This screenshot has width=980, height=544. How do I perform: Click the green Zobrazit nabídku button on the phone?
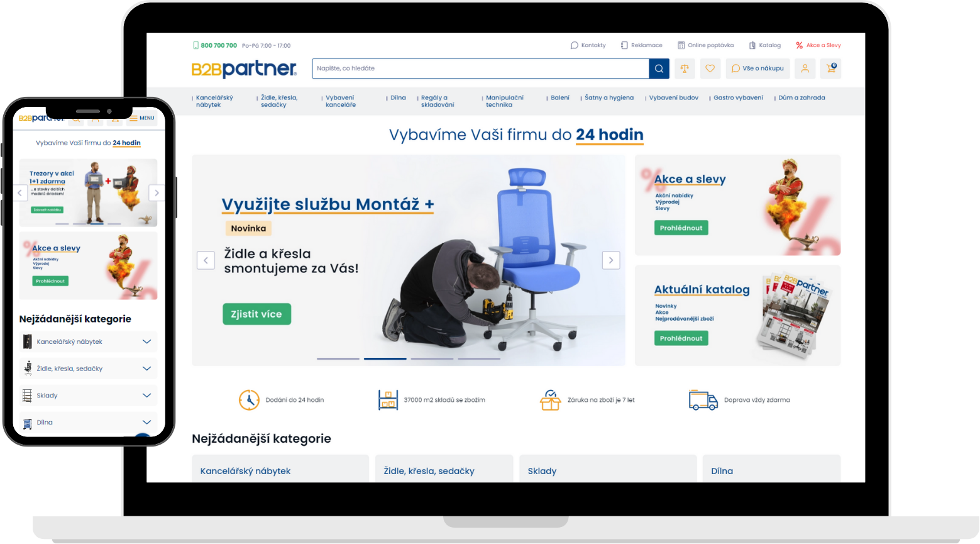[47, 210]
